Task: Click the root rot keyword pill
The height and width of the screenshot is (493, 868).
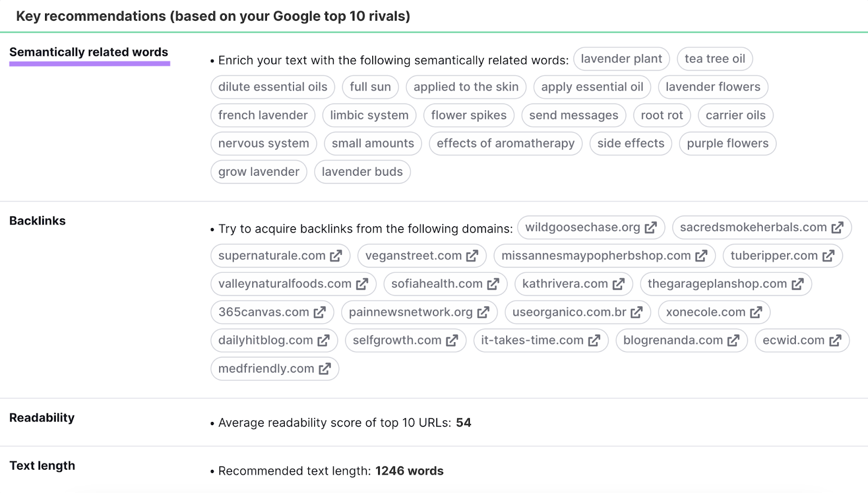Action: (662, 115)
